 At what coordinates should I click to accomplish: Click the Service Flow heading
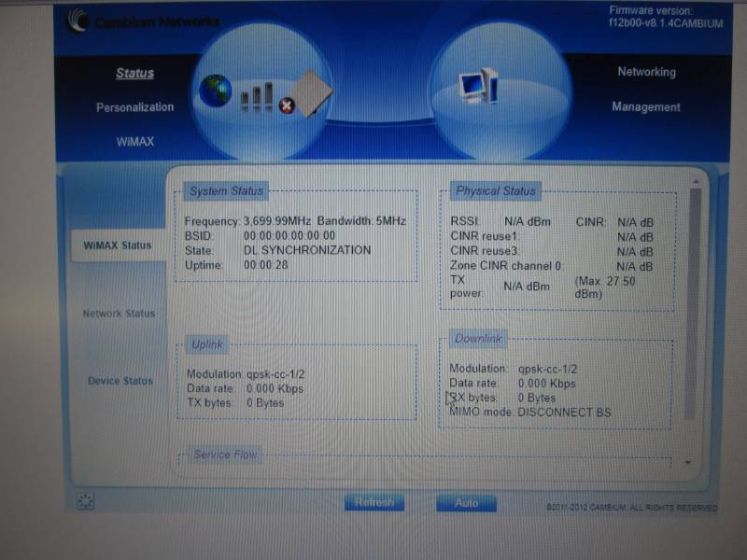225,455
